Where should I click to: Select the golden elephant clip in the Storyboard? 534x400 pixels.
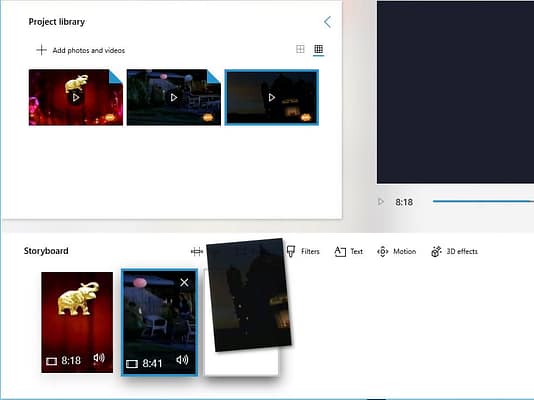click(x=77, y=322)
